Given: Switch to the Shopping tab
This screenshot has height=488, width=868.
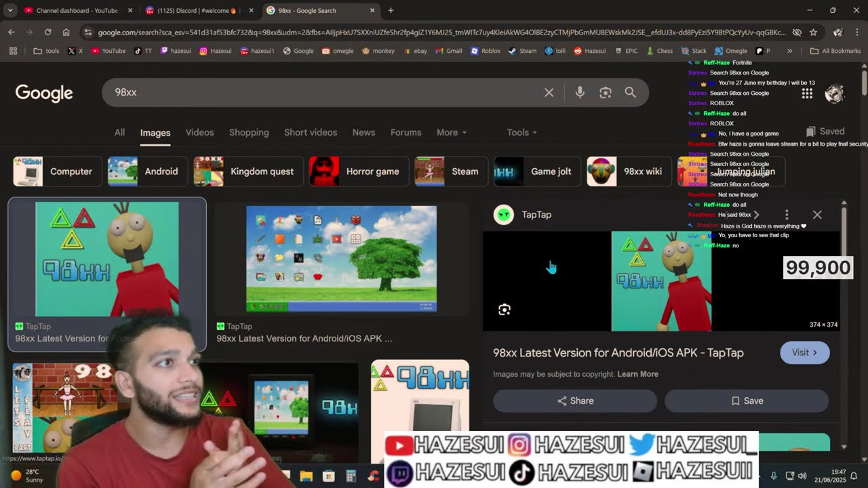Looking at the screenshot, I should [249, 132].
